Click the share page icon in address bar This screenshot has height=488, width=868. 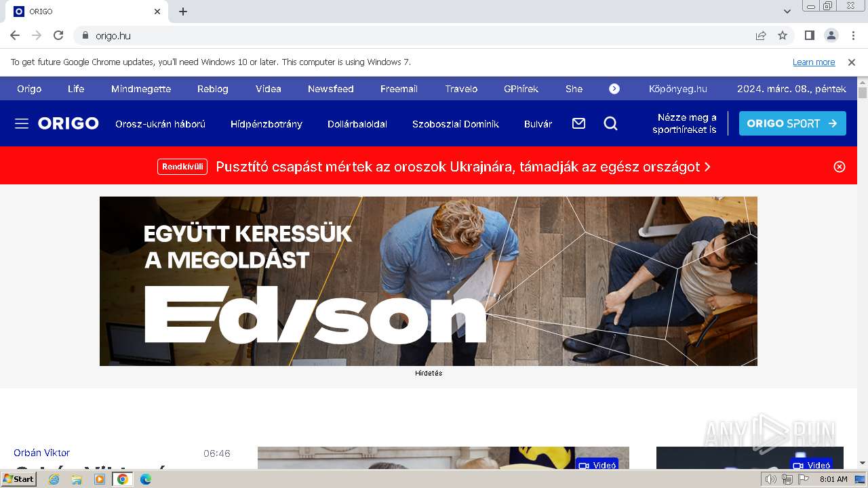click(761, 35)
